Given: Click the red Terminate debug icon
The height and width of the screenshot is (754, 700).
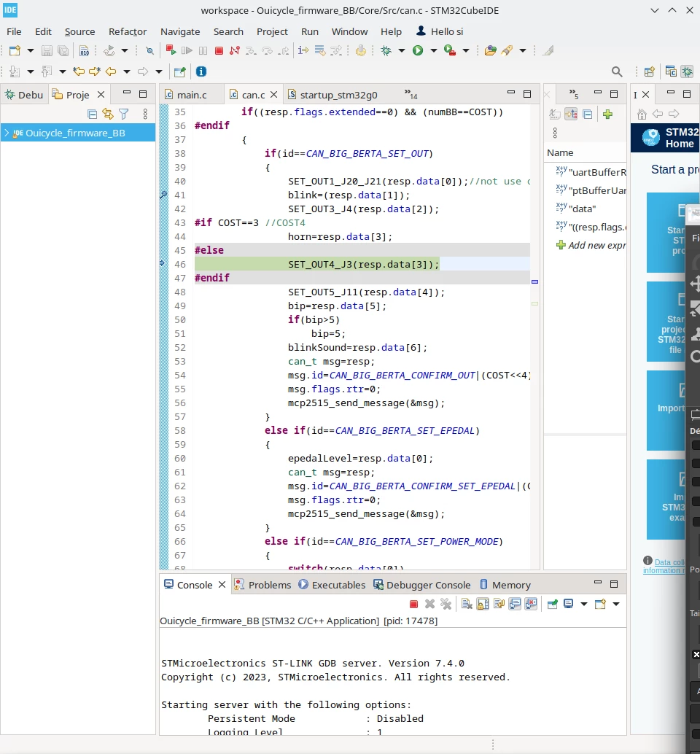Looking at the screenshot, I should pos(219,50).
